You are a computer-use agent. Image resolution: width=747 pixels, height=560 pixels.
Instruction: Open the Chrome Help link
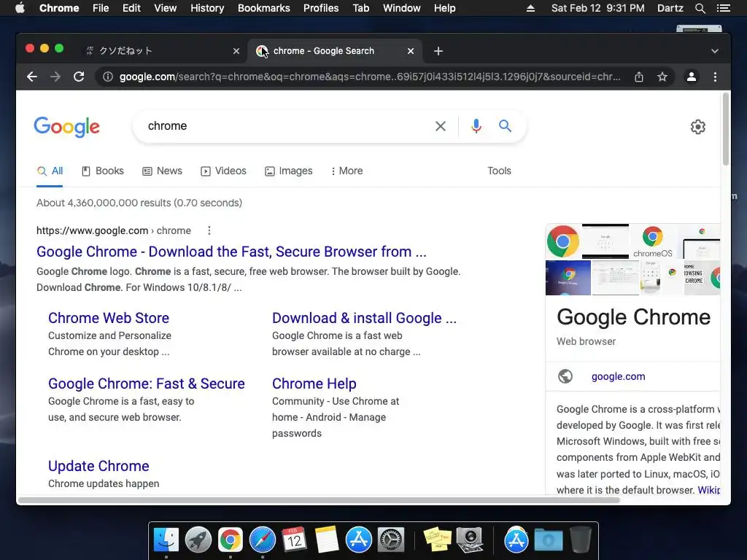click(x=314, y=384)
